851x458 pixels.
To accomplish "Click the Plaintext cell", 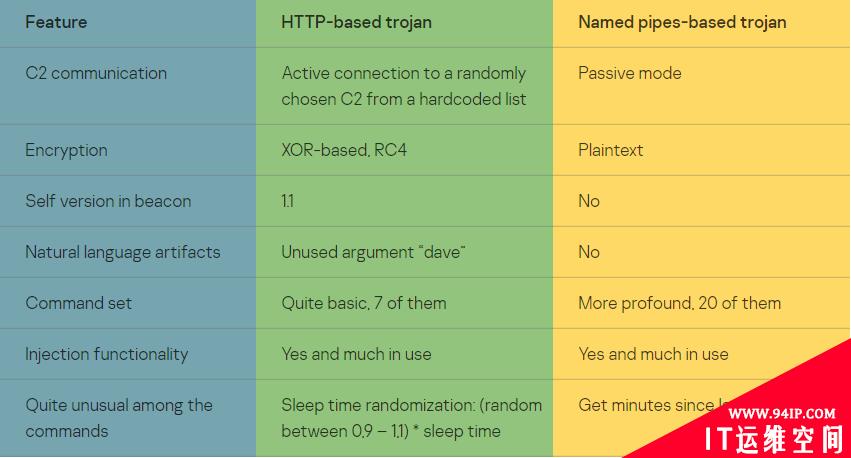I will coord(611,150).
